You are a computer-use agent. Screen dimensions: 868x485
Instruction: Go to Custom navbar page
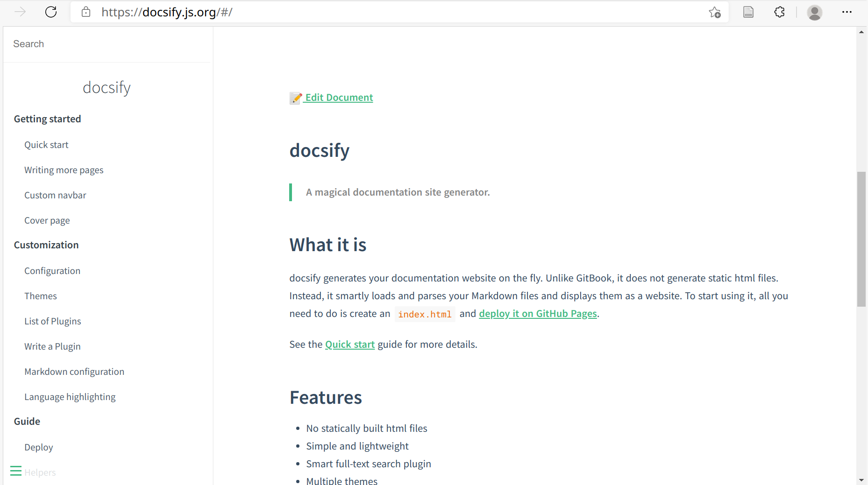click(x=55, y=195)
